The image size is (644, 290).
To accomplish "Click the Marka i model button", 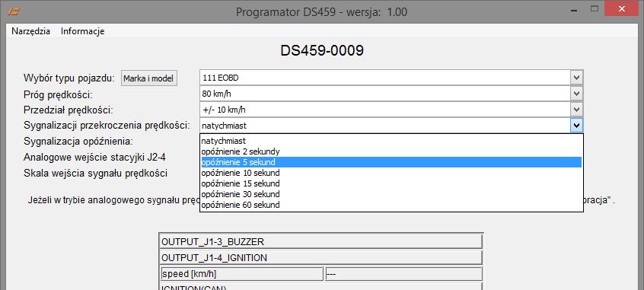I will click(148, 78).
